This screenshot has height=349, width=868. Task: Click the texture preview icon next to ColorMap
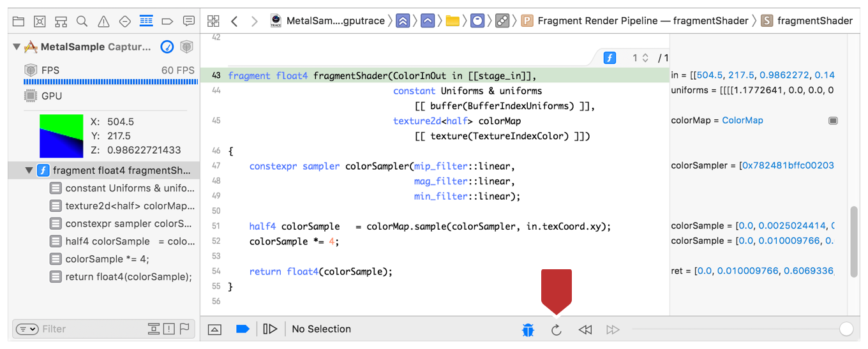tap(833, 121)
